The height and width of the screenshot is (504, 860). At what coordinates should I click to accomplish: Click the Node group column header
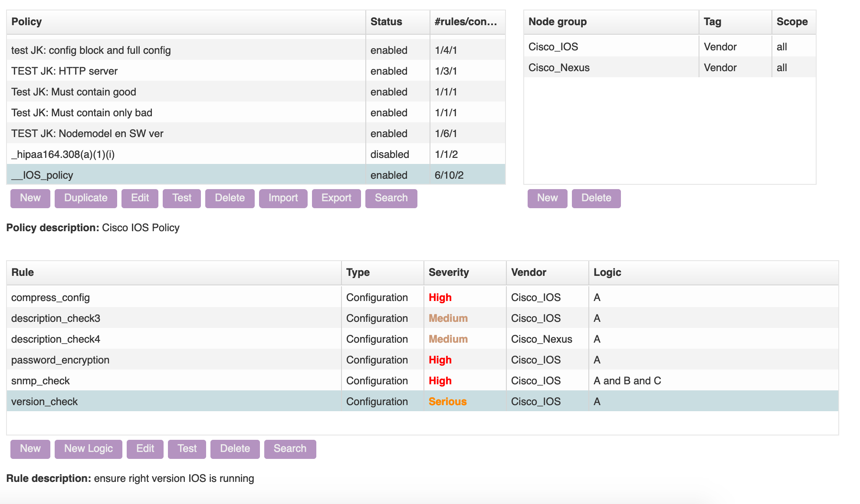(557, 22)
